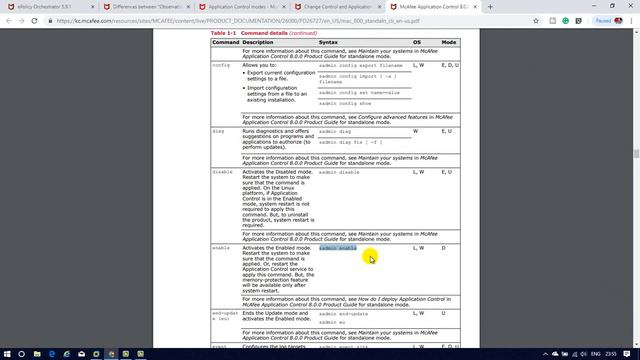Screen dimensions: 640x360
Task: Launch Internet Explorer from the taskbar
Action: click(x=67, y=354)
